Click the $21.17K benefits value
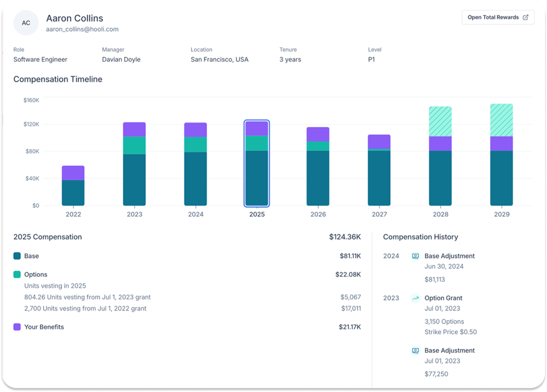 pos(350,327)
